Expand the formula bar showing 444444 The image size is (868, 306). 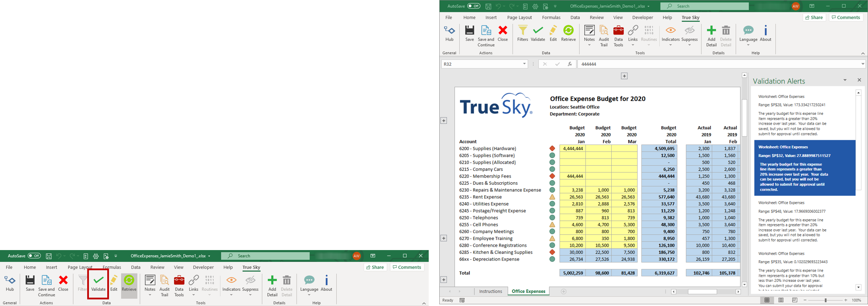(x=862, y=64)
